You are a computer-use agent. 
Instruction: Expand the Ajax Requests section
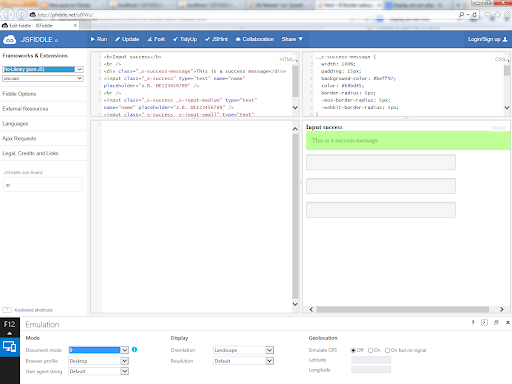click(x=19, y=138)
